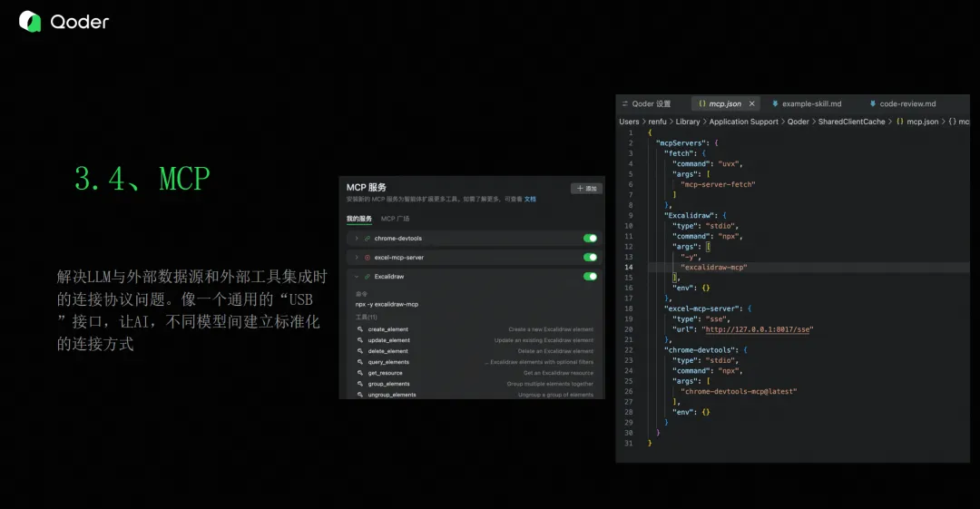
Task: Click the chrome-devtools link status icon
Action: coord(367,239)
